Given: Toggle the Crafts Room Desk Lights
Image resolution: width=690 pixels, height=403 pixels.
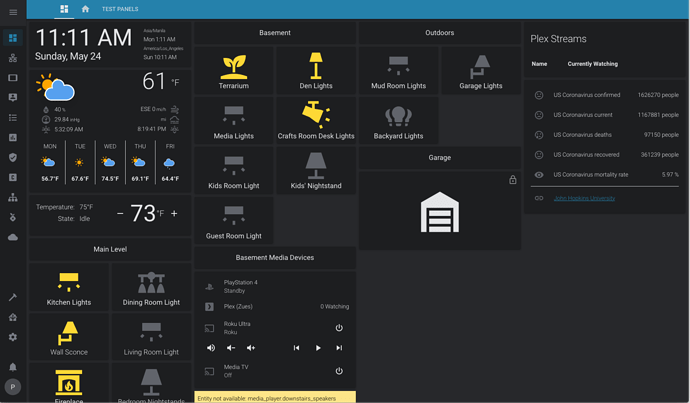Looking at the screenshot, I should [316, 121].
